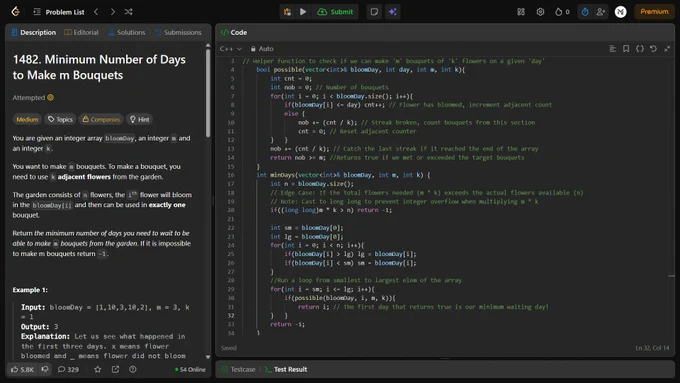Click the invite person icon
The image size is (680, 383).
(x=601, y=12)
